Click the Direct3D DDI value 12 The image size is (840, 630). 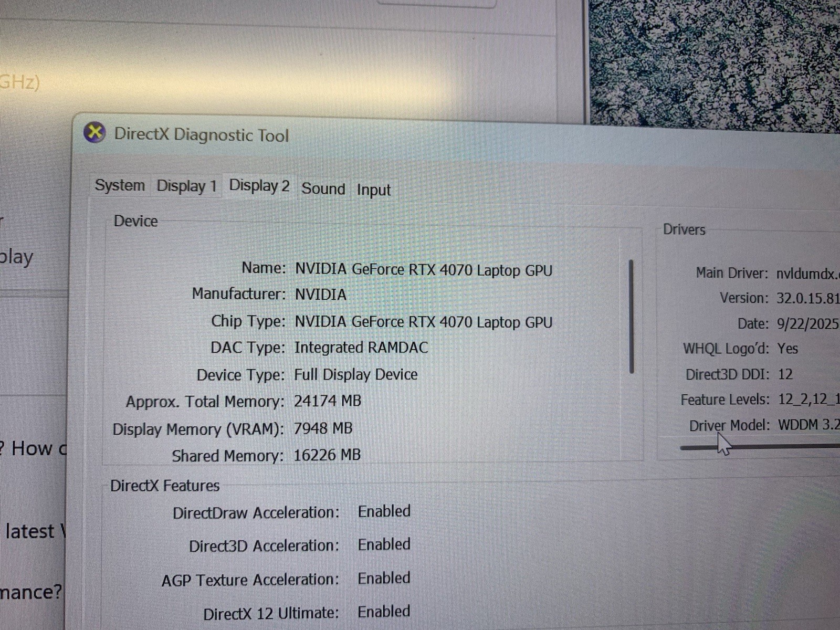coord(785,374)
